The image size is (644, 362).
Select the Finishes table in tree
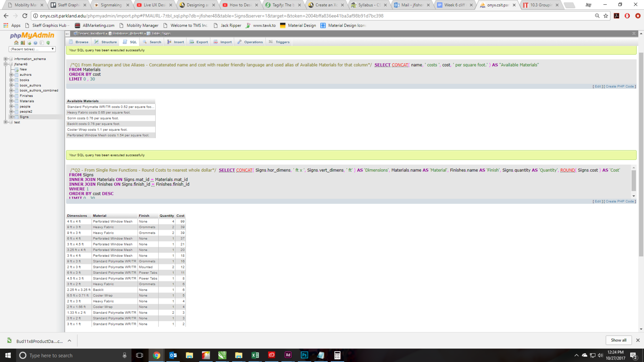[x=26, y=96]
